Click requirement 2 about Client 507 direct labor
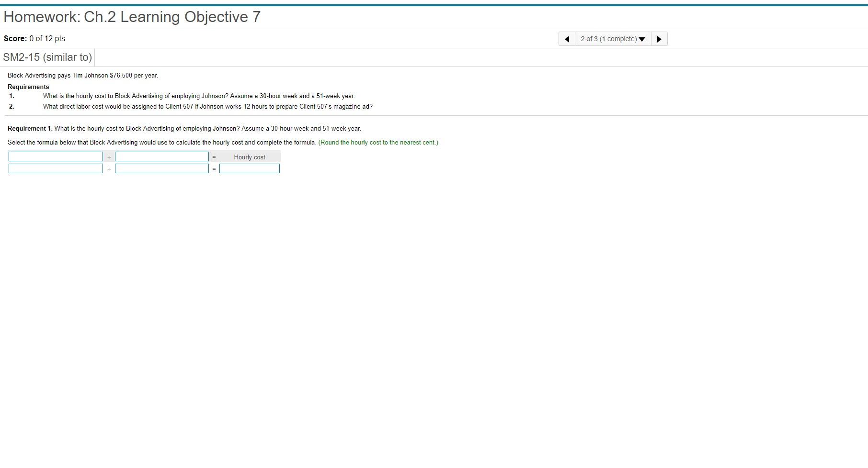 pyautogui.click(x=208, y=106)
